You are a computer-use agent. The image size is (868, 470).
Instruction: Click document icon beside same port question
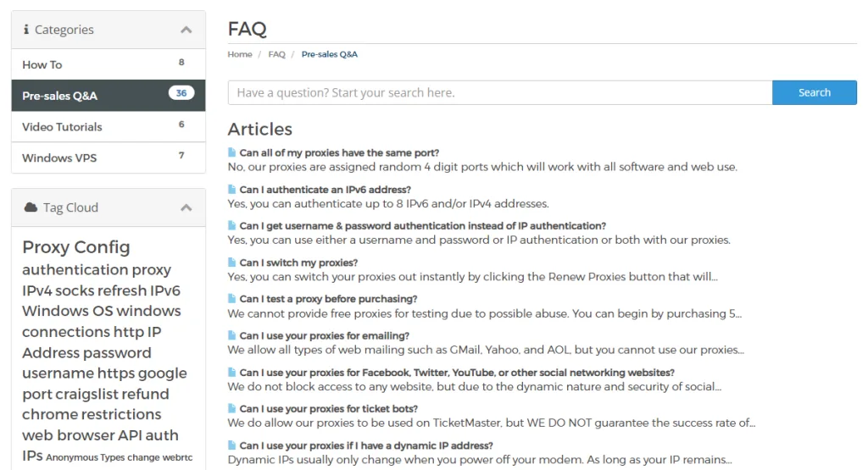[x=232, y=153]
